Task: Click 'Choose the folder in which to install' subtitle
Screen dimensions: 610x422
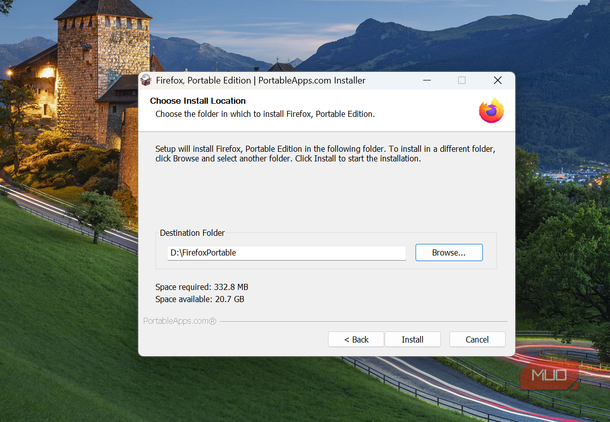Action: [x=265, y=114]
